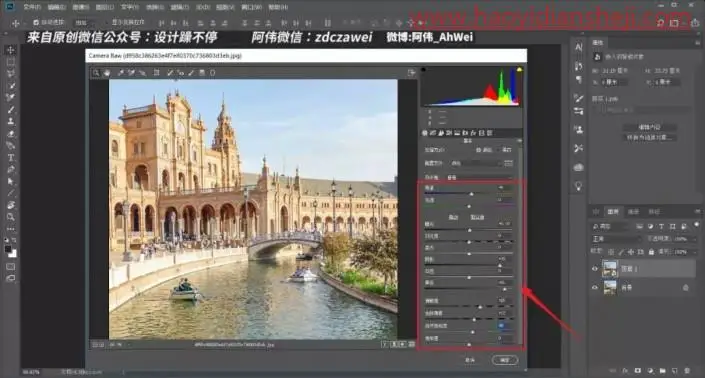Toggle visibility of Layer 1
Screen dimensions: 705x378
coord(595,269)
